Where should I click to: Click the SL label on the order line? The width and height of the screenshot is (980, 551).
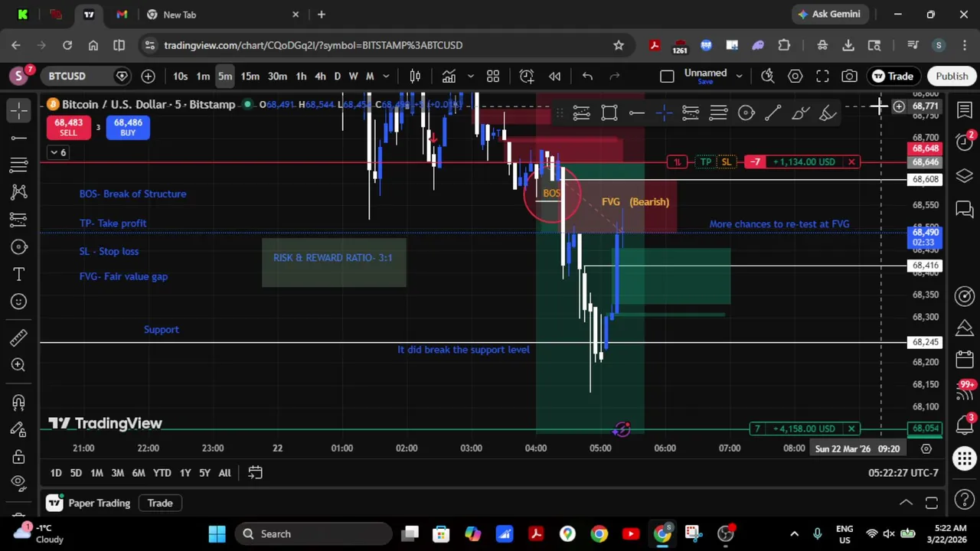coord(726,161)
